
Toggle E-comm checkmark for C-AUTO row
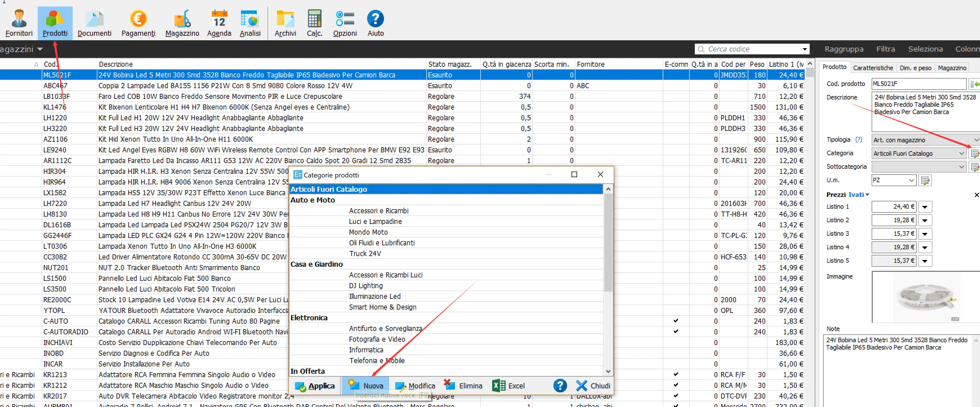pos(676,321)
